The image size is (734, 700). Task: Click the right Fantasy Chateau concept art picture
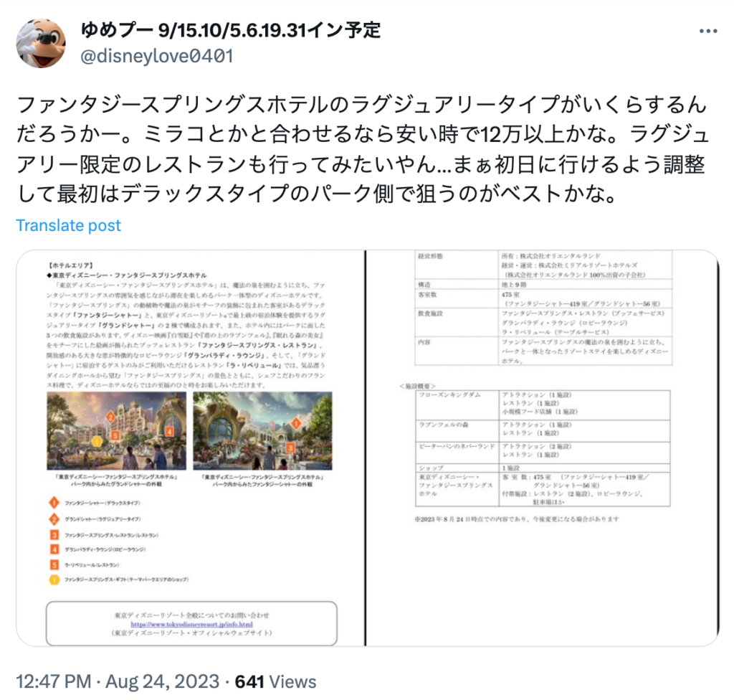coord(262,430)
